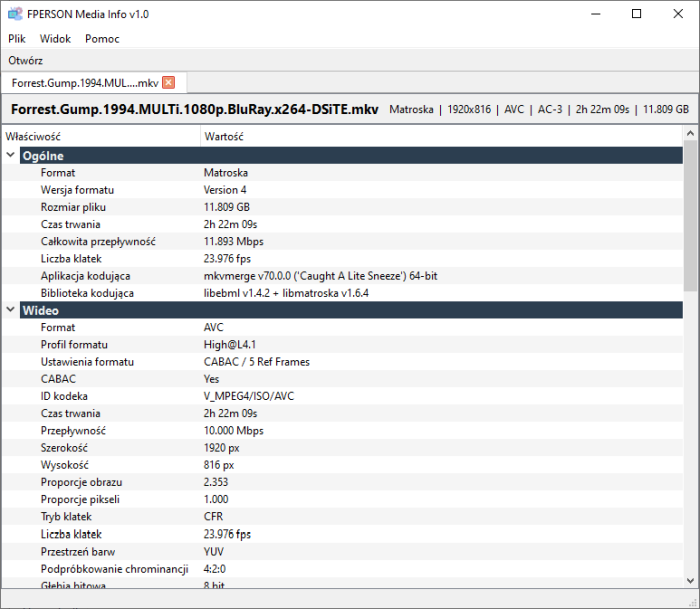Click the value 11.893 Mbps
Screen dimensions: 700x609
(233, 241)
